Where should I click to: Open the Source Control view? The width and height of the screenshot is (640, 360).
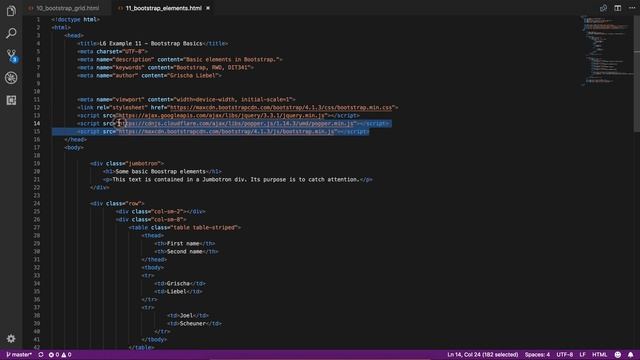11,56
